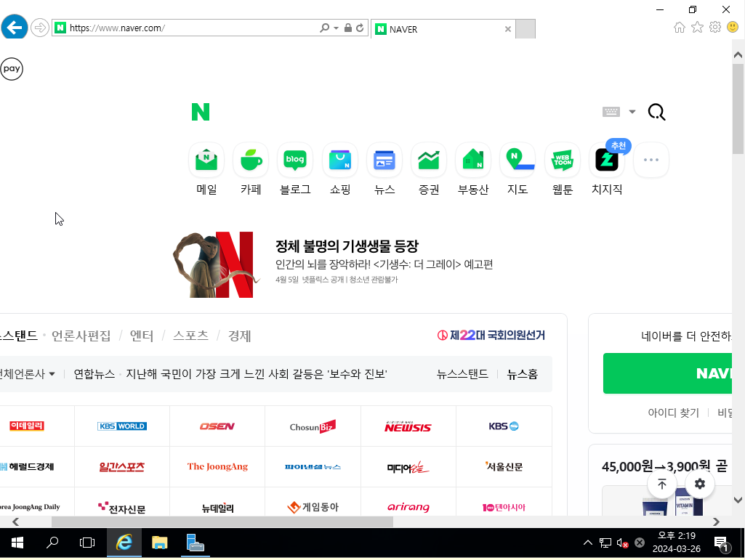Click the address bar search magnifier
This screenshot has width=745, height=560.
point(324,28)
